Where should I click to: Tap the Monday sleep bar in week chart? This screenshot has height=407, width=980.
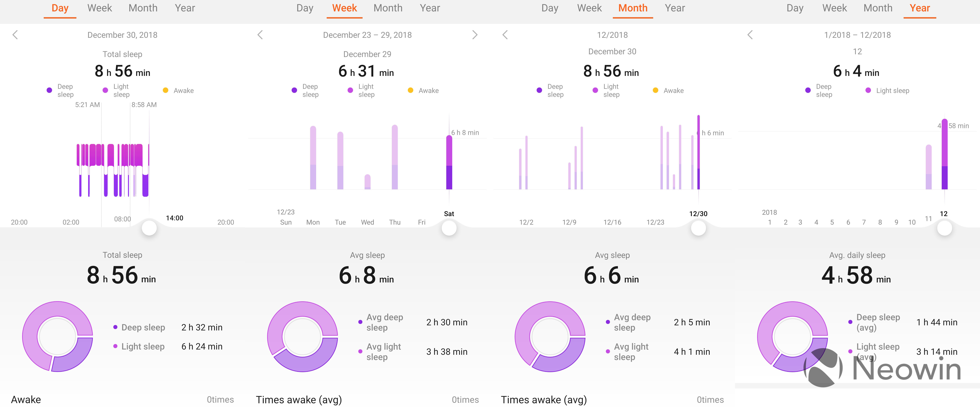click(313, 158)
